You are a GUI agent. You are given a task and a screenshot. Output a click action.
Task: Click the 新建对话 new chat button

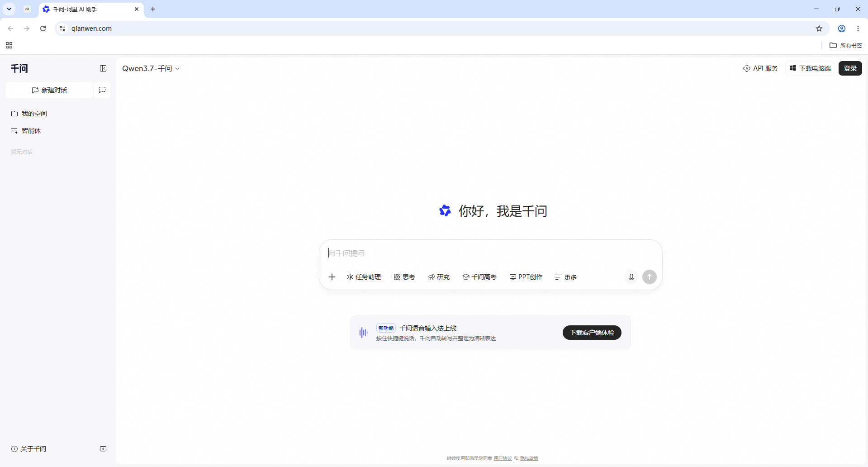point(49,90)
